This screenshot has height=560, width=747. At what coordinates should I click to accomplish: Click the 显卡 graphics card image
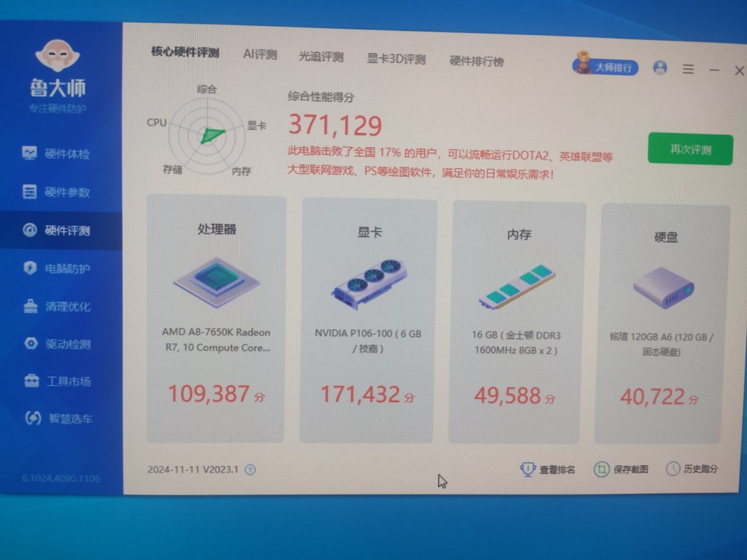(369, 283)
